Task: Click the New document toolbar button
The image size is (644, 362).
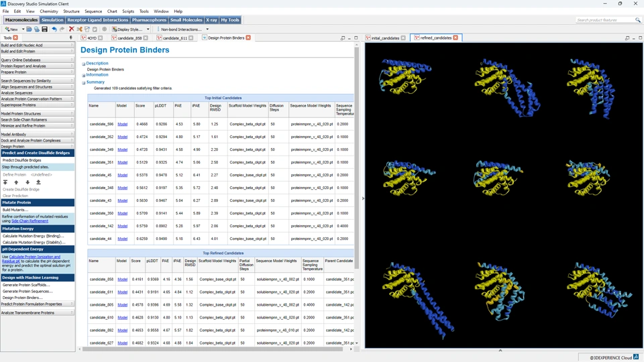Action: coord(11,29)
